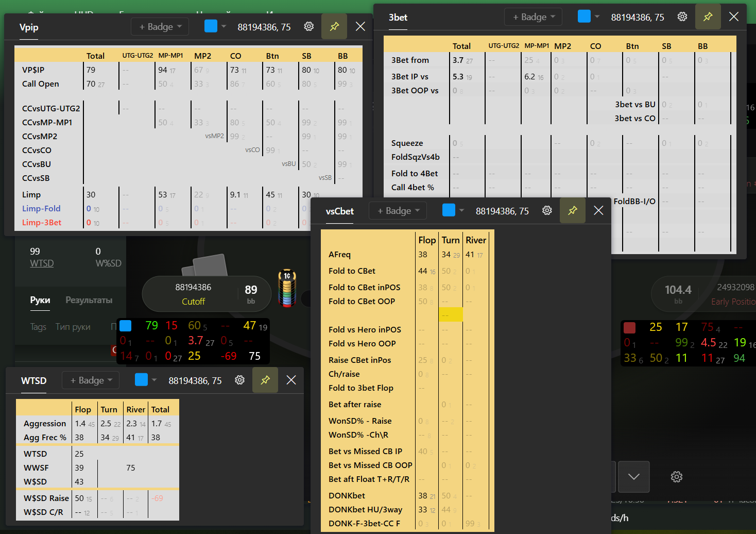Click Bet vs Missed CB IP row

point(366,451)
